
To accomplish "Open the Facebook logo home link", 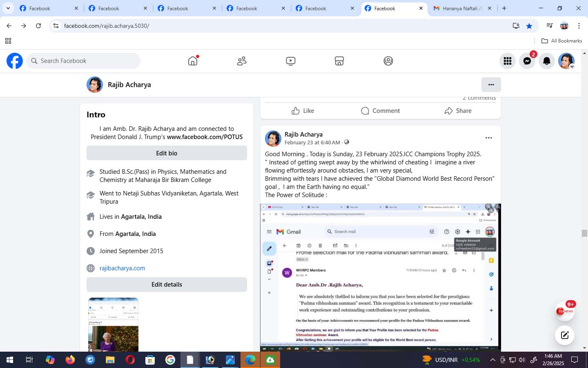I will tap(15, 61).
